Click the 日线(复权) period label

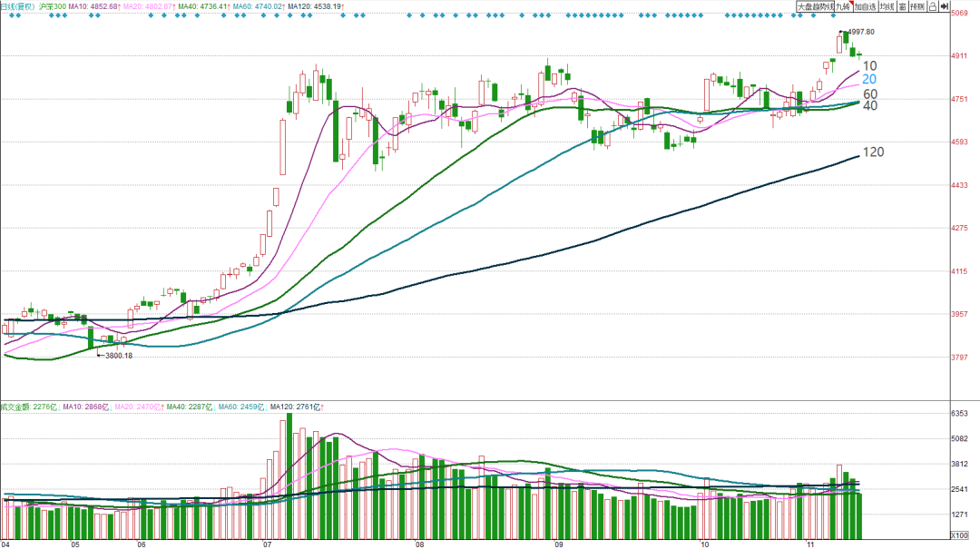pyautogui.click(x=17, y=6)
